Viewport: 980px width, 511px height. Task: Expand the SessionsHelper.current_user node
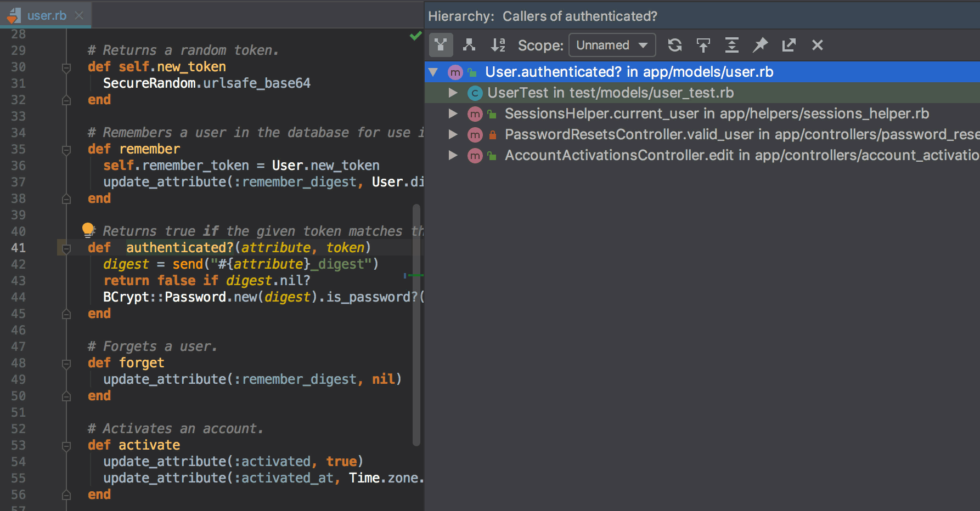pos(453,113)
